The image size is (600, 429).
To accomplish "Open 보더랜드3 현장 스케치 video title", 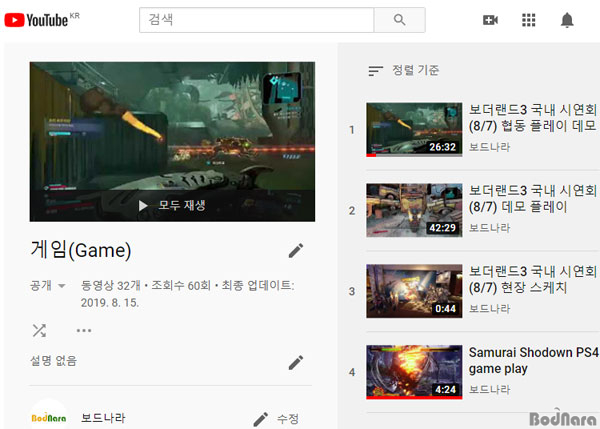I will tap(533, 279).
